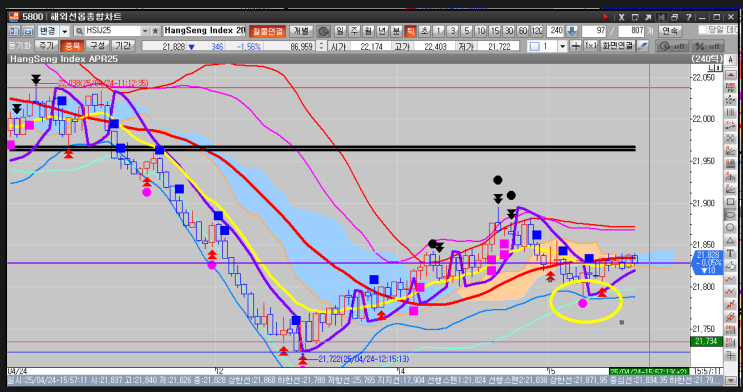Select the rectangle drawing tool in sidebar
Viewport: 743px width, 392px height.
730,201
